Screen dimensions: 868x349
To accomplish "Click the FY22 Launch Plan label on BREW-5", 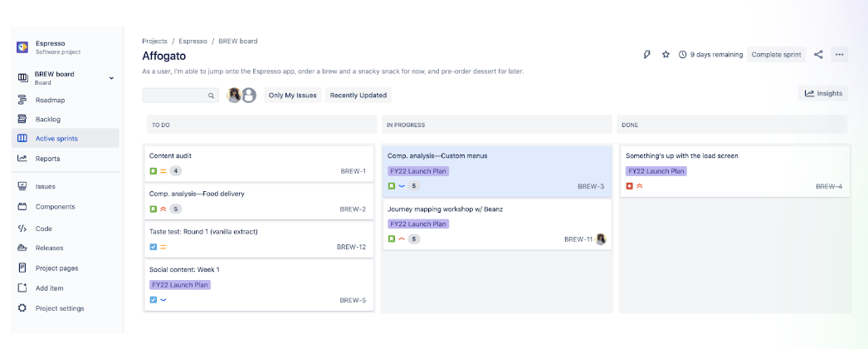I will click(180, 285).
